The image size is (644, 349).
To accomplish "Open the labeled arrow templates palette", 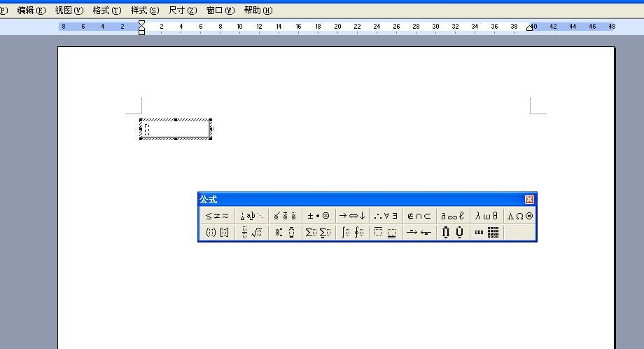I will pyautogui.click(x=419, y=232).
